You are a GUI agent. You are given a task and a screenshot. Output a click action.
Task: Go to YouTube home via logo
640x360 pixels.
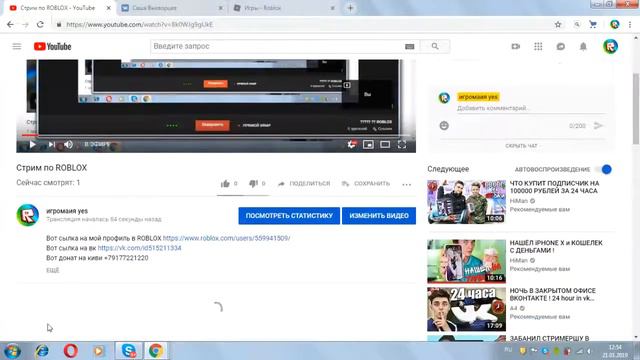[52, 47]
